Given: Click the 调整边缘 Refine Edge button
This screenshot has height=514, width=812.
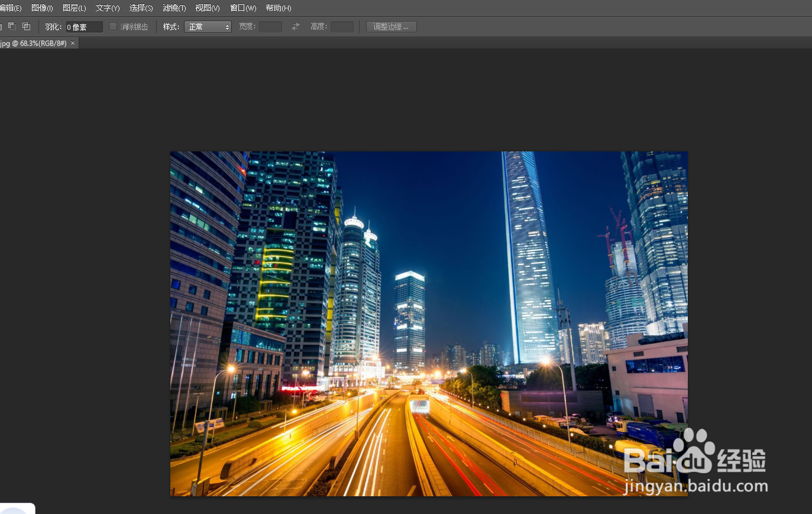Looking at the screenshot, I should point(391,27).
